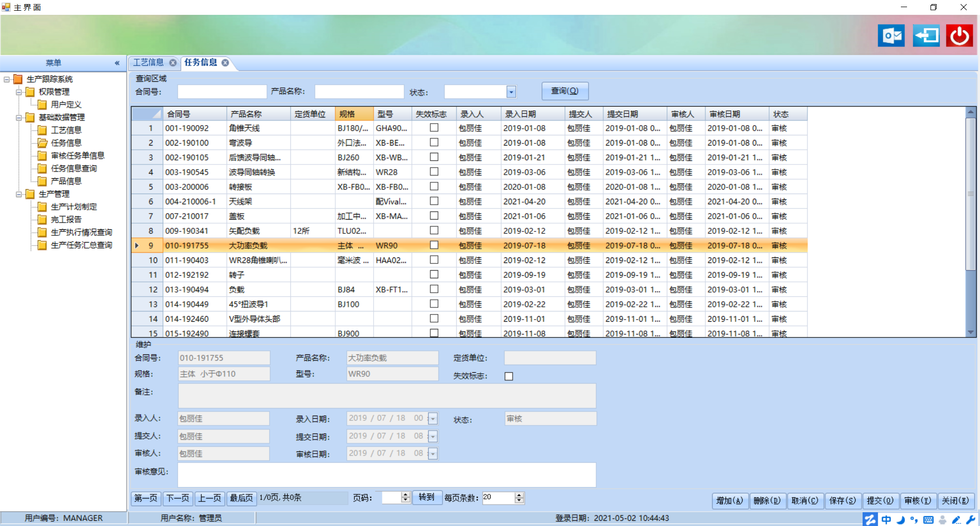The height and width of the screenshot is (526, 980).
Task: Toggle 失效标志 checkbox for row 003-190545
Action: [434, 172]
